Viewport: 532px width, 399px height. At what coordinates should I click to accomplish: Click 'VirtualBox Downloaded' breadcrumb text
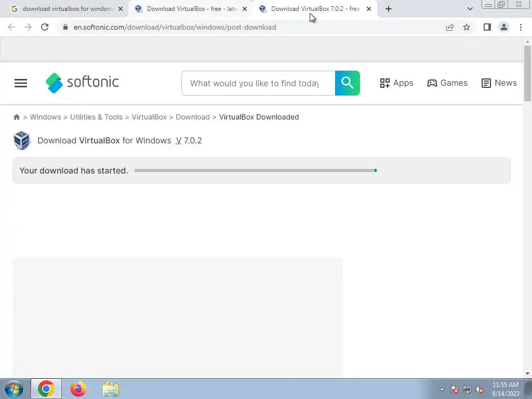[259, 117]
